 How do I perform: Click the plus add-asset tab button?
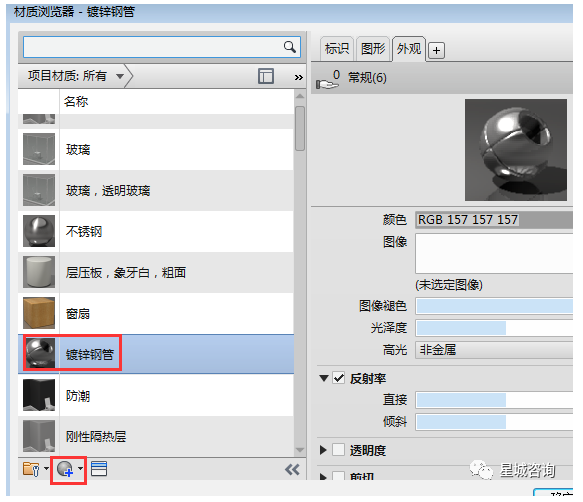point(437,50)
